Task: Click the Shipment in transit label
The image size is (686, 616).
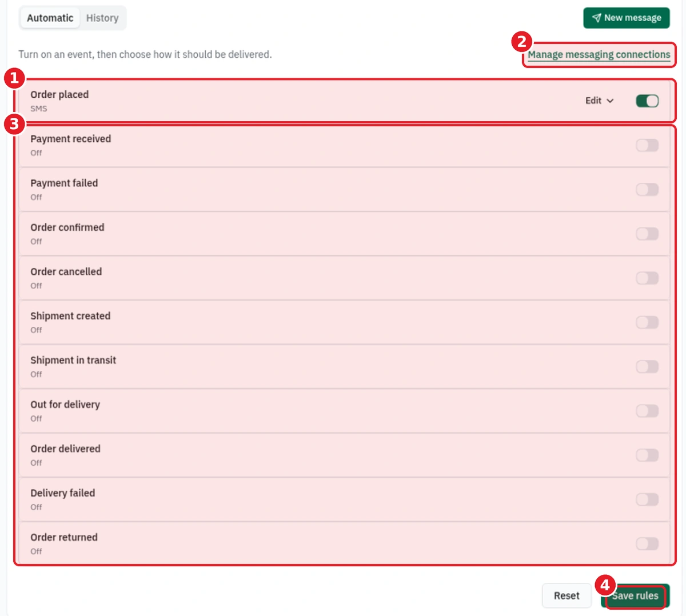Action: [x=73, y=360]
